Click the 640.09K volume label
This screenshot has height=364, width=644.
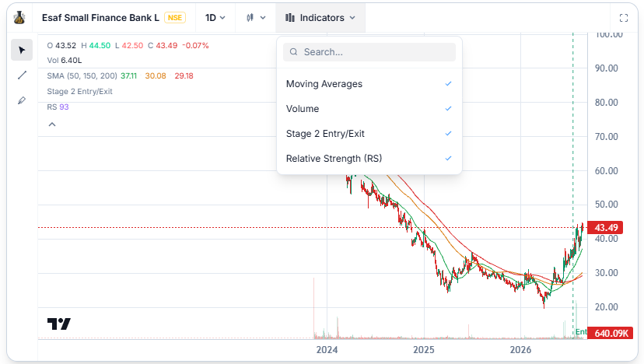611,333
